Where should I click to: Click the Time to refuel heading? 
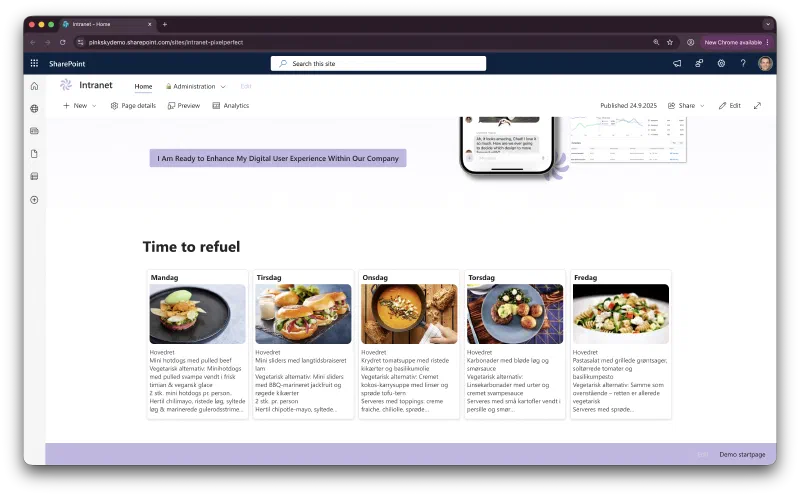(191, 247)
